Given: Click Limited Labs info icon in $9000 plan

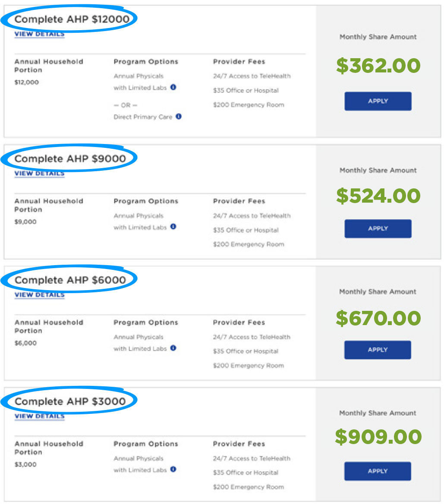Looking at the screenshot, I should (173, 227).
